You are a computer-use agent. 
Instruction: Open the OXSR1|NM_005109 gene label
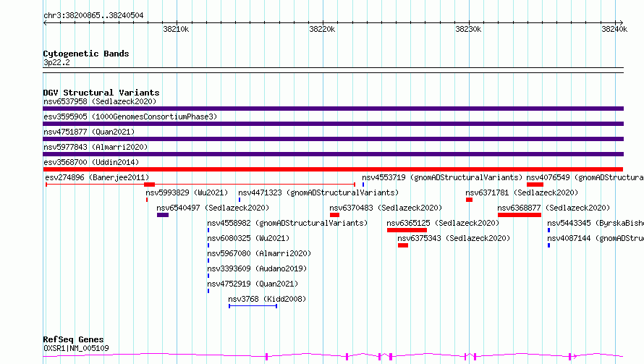pos(76,348)
